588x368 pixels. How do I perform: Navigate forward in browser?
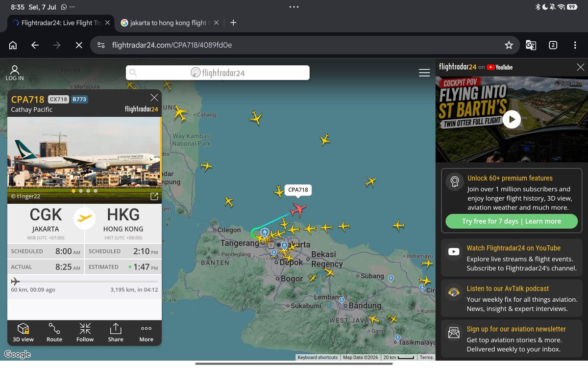click(x=57, y=45)
